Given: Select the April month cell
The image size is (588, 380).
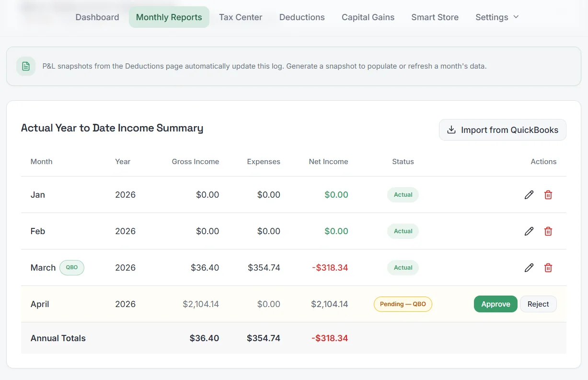Looking at the screenshot, I should coord(40,304).
